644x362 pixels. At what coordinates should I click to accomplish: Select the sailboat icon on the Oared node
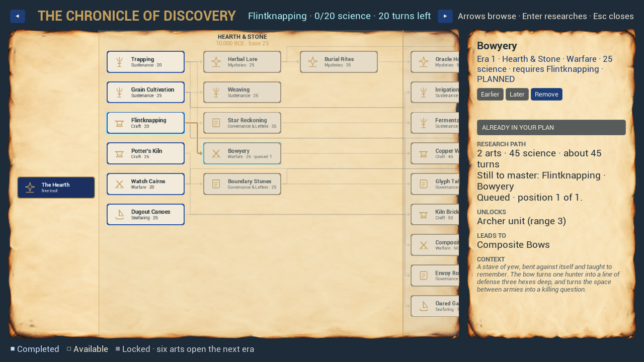tap(424, 306)
